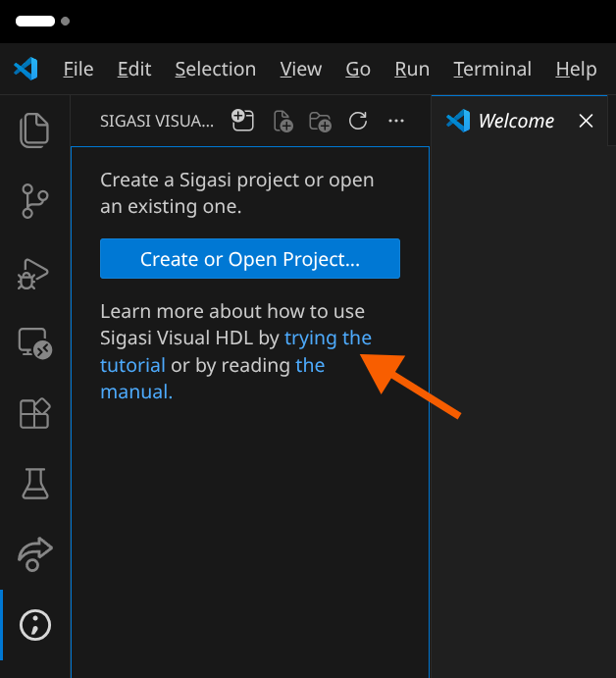Open the Explorer view in activity bar

(34, 130)
